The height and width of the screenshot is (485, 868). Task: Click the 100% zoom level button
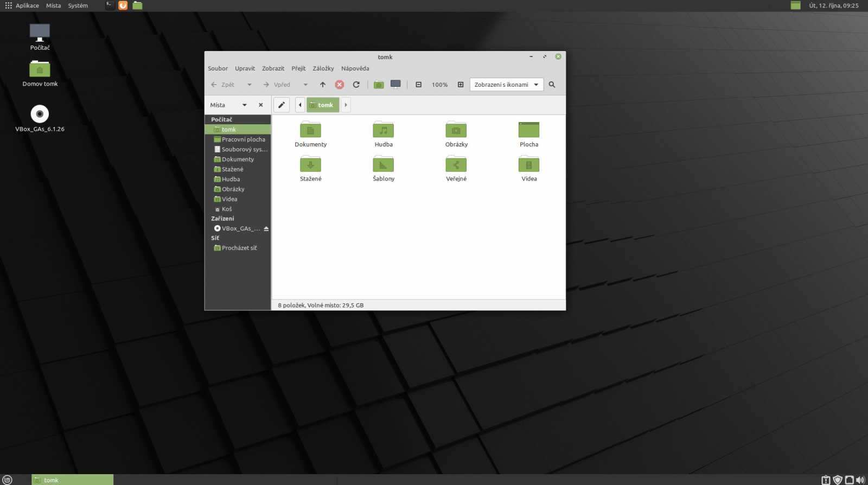pos(439,85)
